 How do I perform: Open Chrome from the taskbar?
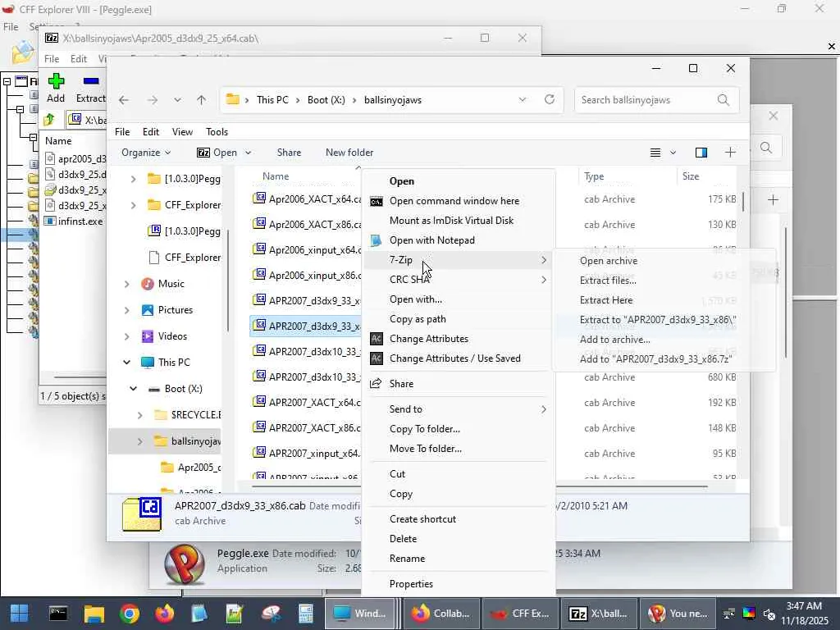(x=129, y=614)
